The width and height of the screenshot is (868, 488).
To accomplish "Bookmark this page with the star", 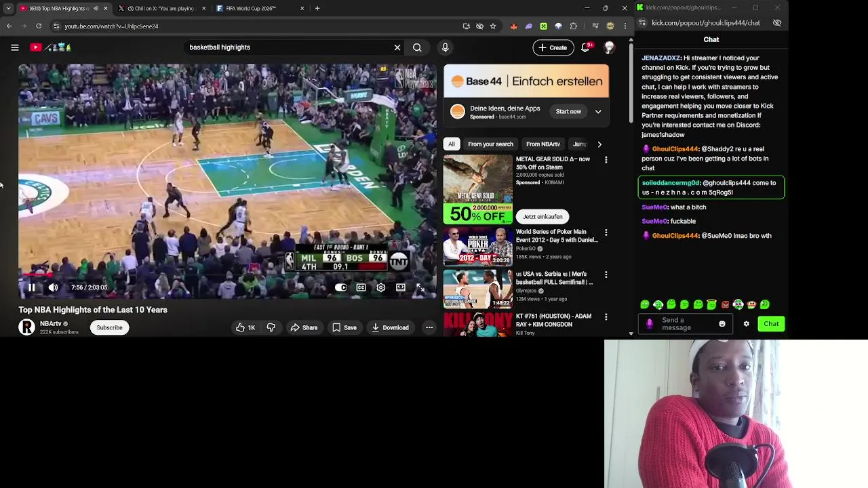I will pyautogui.click(x=493, y=26).
